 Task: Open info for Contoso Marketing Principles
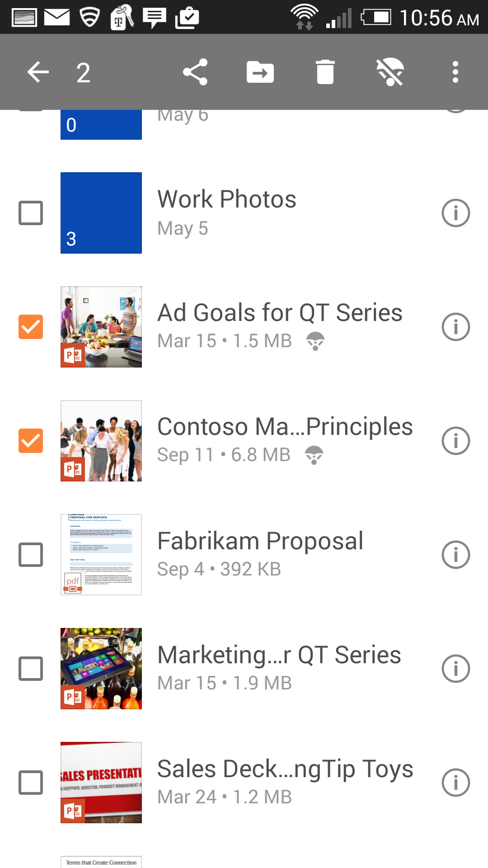click(455, 441)
